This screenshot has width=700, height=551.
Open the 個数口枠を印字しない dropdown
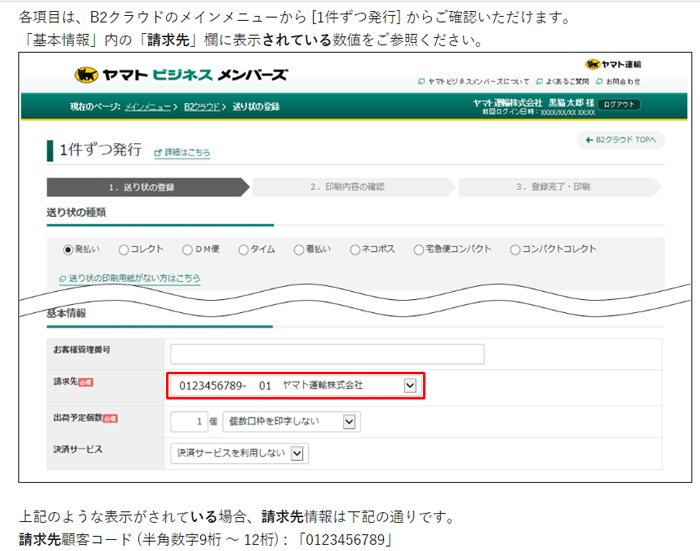coord(349,421)
